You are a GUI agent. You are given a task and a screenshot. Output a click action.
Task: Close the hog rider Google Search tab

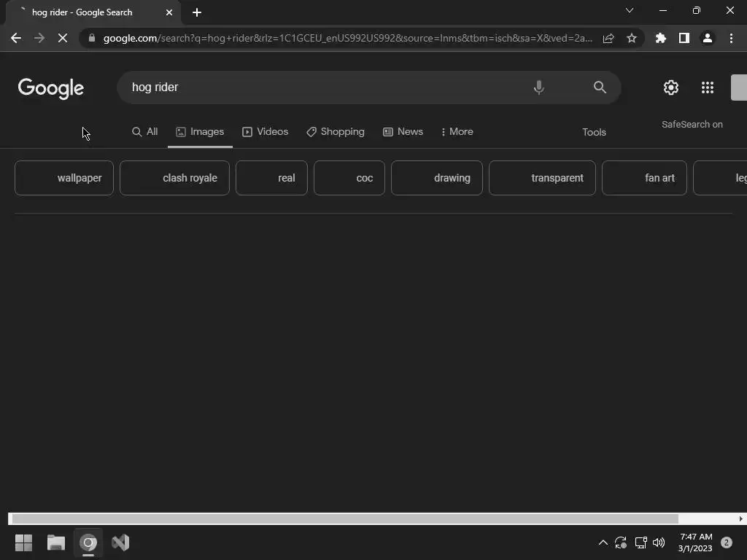169,12
